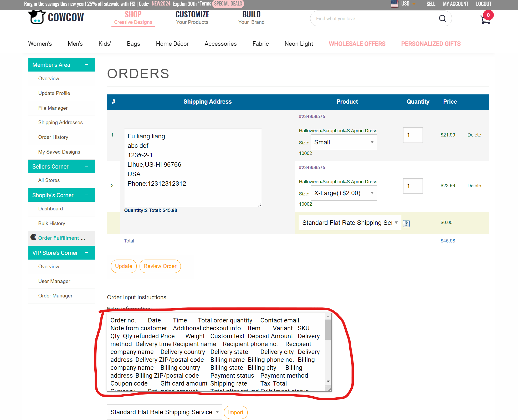Click the Review Order button

(x=160, y=266)
